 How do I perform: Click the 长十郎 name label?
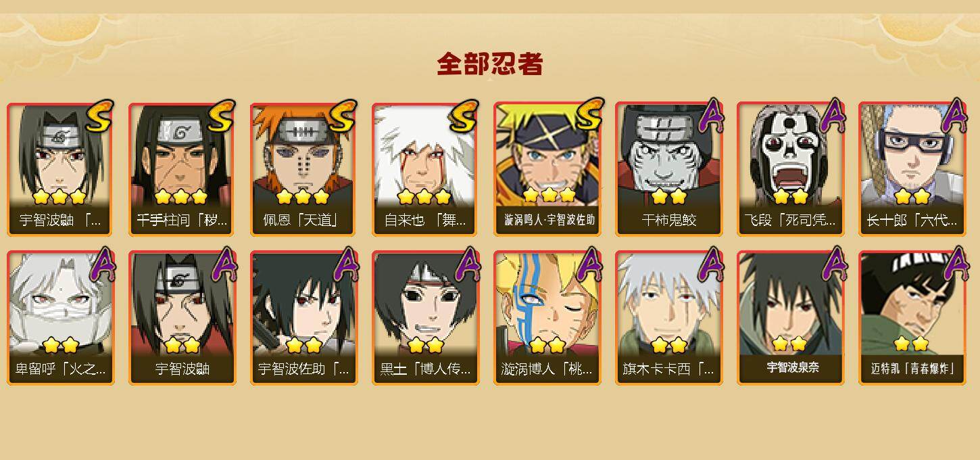click(912, 221)
